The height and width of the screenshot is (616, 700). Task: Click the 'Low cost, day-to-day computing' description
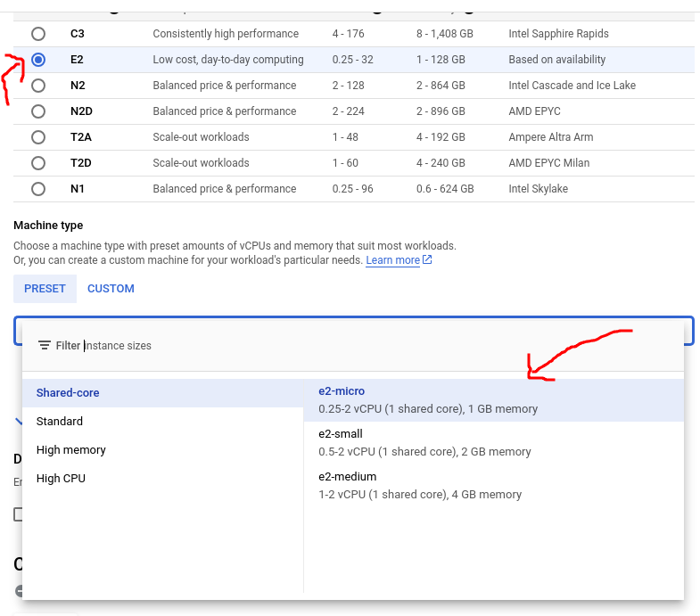[228, 60]
